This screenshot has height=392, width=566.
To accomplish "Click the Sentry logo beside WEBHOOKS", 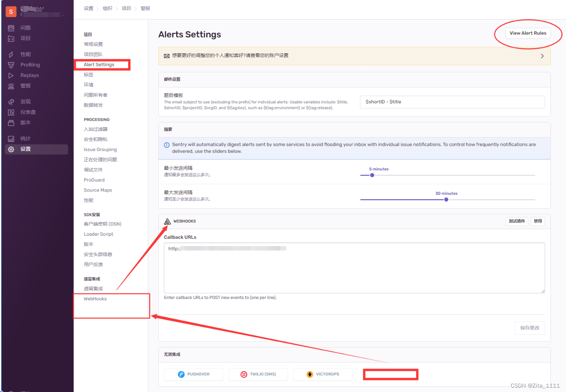I will [167, 221].
